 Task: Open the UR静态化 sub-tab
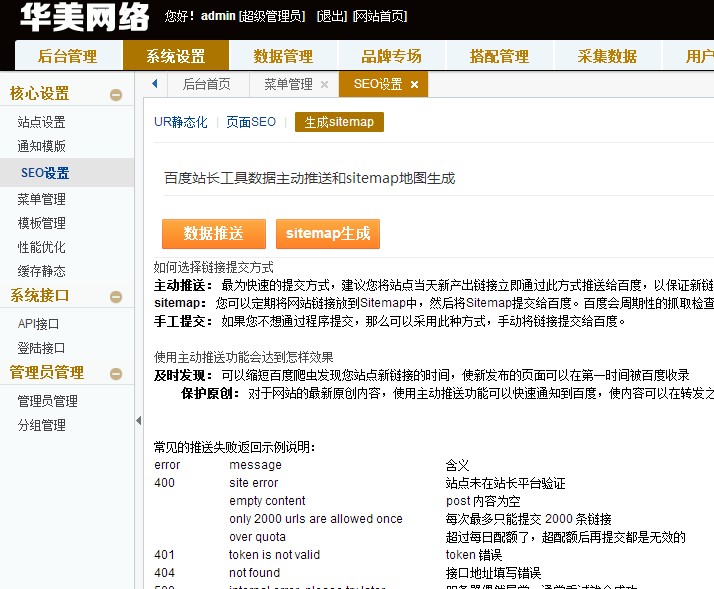click(181, 122)
